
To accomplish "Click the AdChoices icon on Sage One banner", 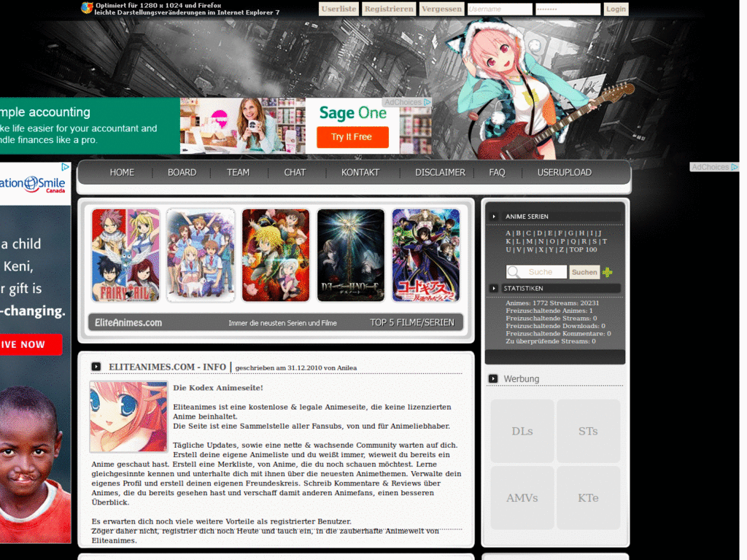I will [427, 102].
